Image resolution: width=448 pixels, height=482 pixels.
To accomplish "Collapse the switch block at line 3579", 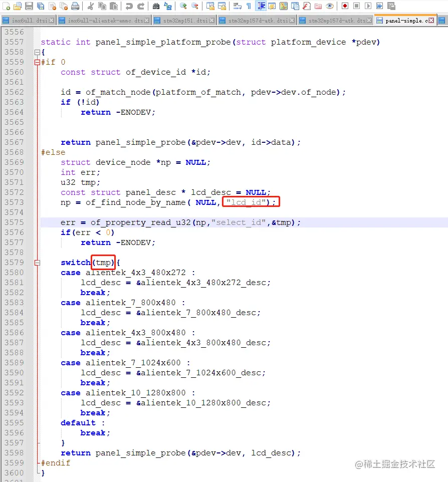I will tap(37, 263).
